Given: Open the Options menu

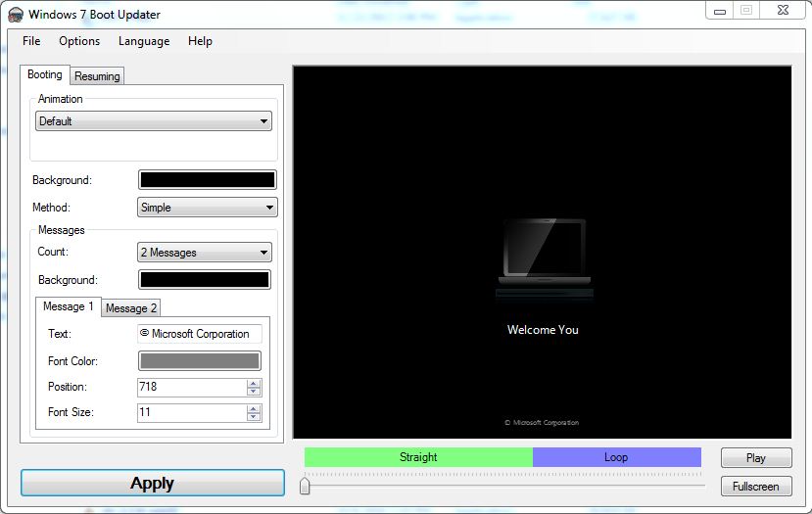Looking at the screenshot, I should [79, 41].
